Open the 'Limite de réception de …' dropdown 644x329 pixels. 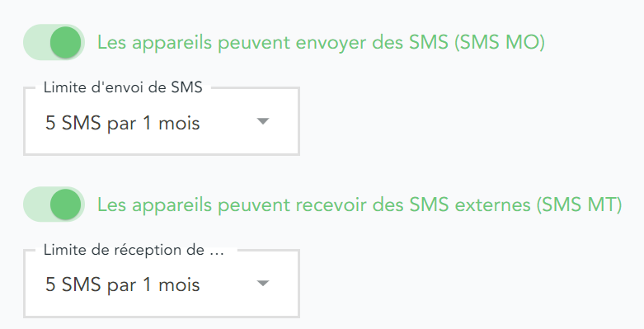tap(162, 284)
